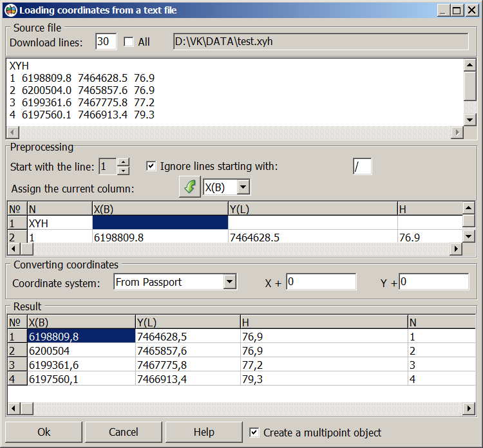
Task: Click the application icon in title bar
Action: (x=10, y=10)
